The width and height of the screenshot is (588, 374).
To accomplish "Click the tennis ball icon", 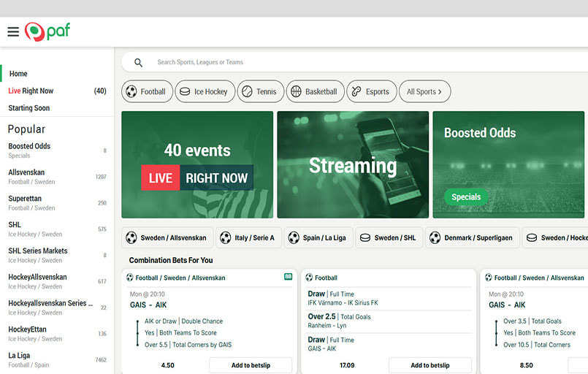I will [247, 91].
